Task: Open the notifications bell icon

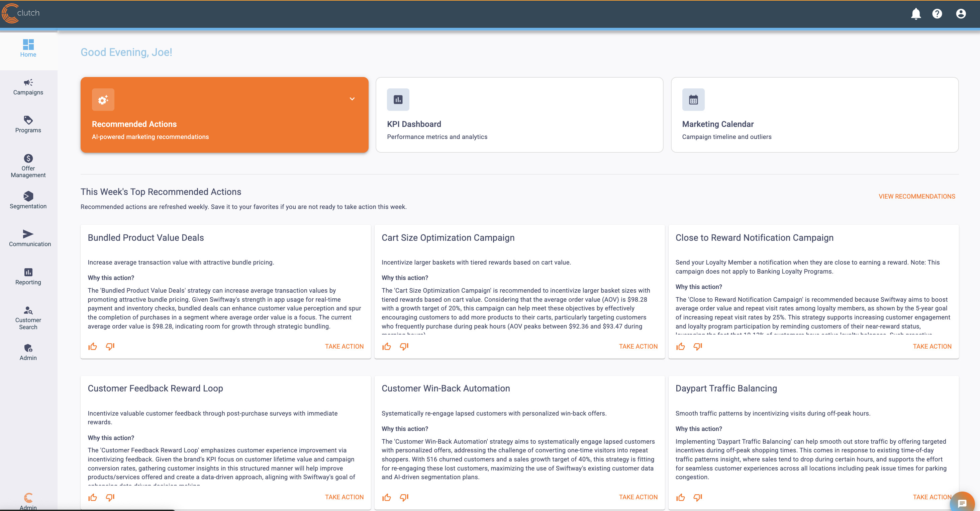Action: pyautogui.click(x=916, y=14)
